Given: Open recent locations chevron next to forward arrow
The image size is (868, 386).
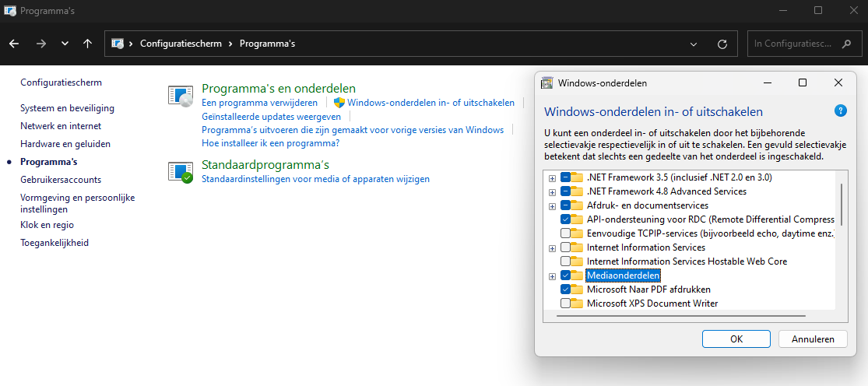Looking at the screenshot, I should pyautogui.click(x=65, y=44).
